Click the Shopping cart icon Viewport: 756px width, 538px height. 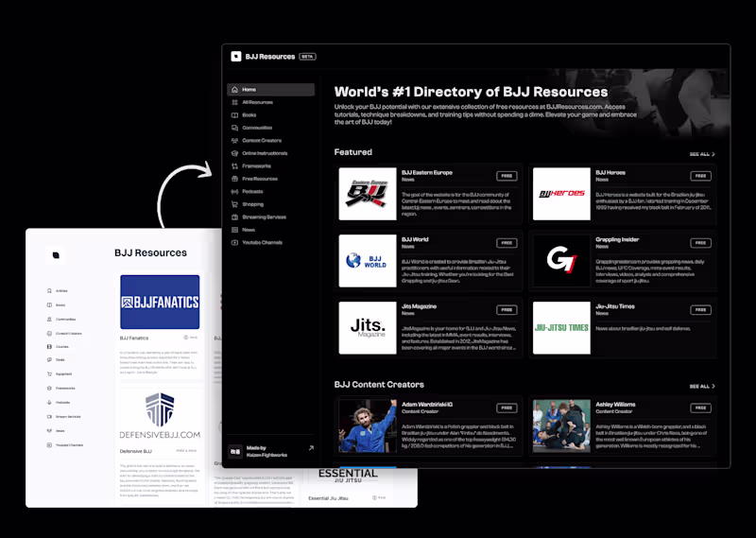(234, 204)
